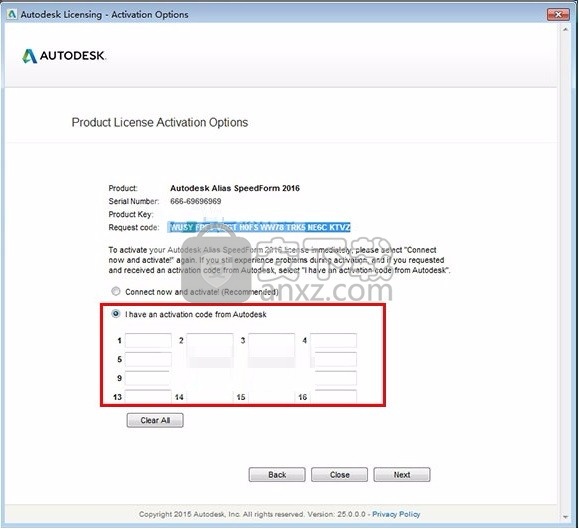Select "Connect now and activate" radio button
Viewport: 579px width, 529px height.
(116, 292)
